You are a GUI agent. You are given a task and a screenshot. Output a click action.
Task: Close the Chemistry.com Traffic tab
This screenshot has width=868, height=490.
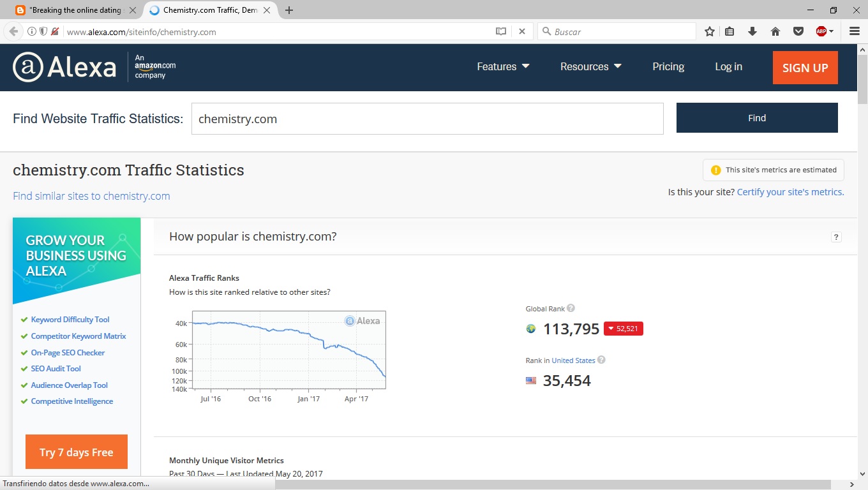[x=267, y=10]
